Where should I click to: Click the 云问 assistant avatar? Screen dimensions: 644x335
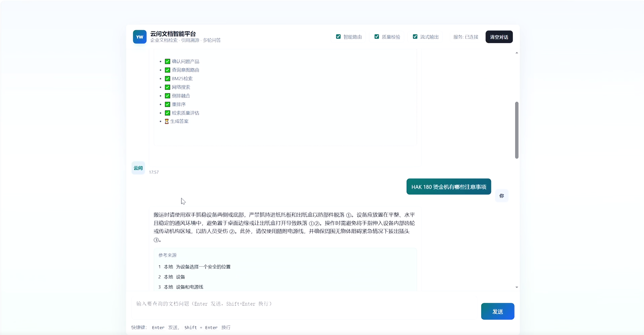tap(138, 168)
